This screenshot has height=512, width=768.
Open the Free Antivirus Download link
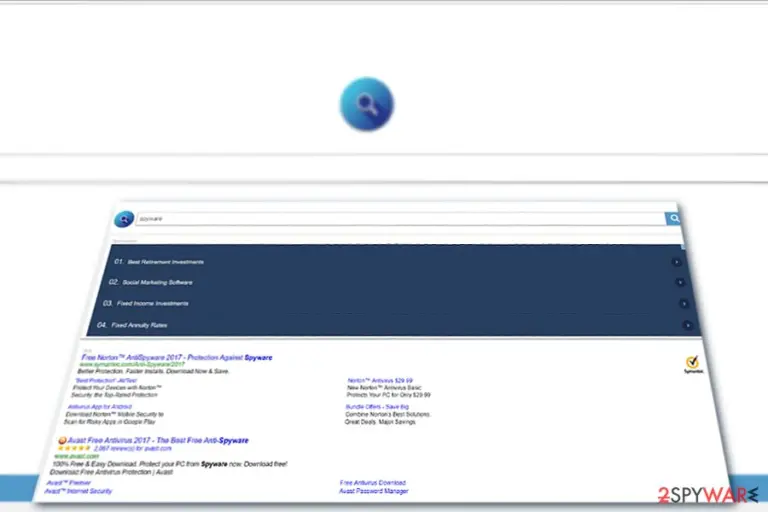tap(373, 483)
